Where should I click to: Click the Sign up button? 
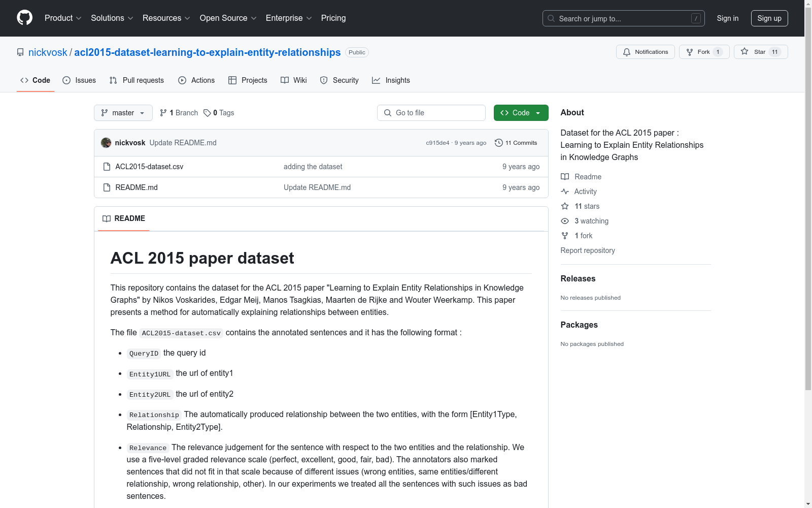769,18
